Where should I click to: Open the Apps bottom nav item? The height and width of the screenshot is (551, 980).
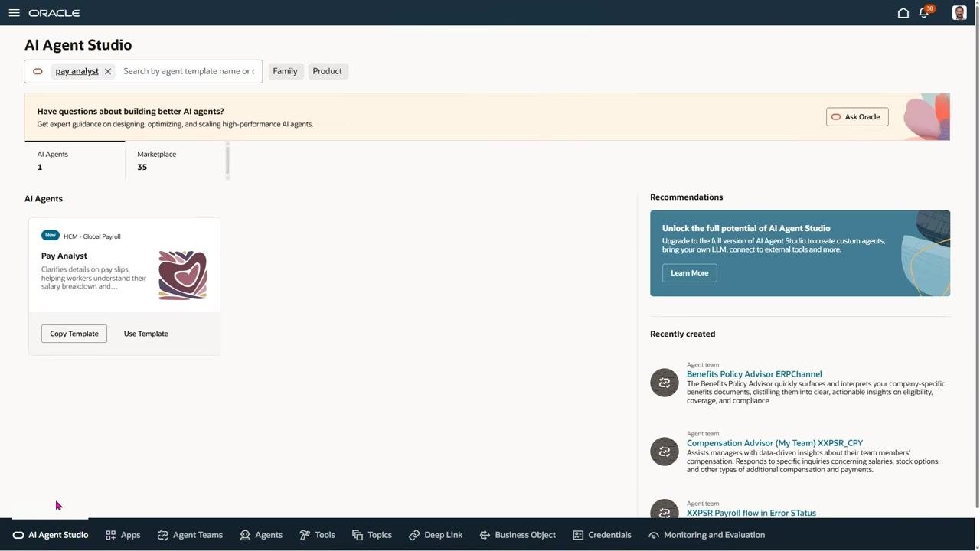[x=122, y=535]
